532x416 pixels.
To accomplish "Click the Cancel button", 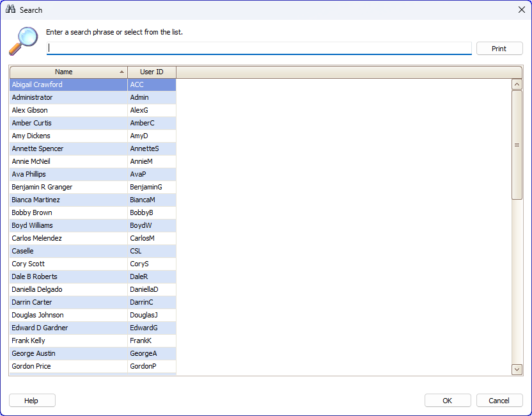I will click(x=499, y=401).
